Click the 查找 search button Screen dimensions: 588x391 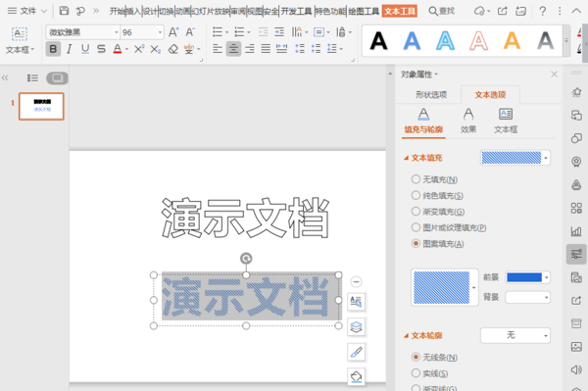click(x=441, y=11)
